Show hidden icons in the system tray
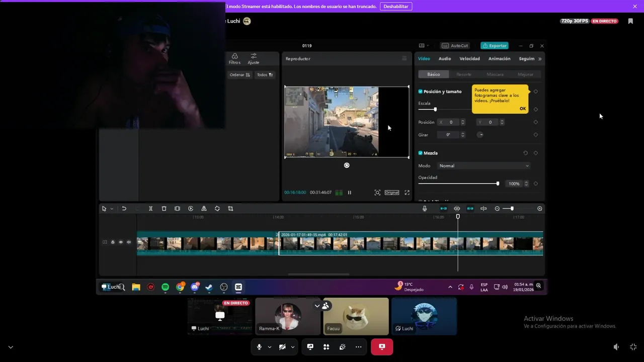 coord(450,287)
